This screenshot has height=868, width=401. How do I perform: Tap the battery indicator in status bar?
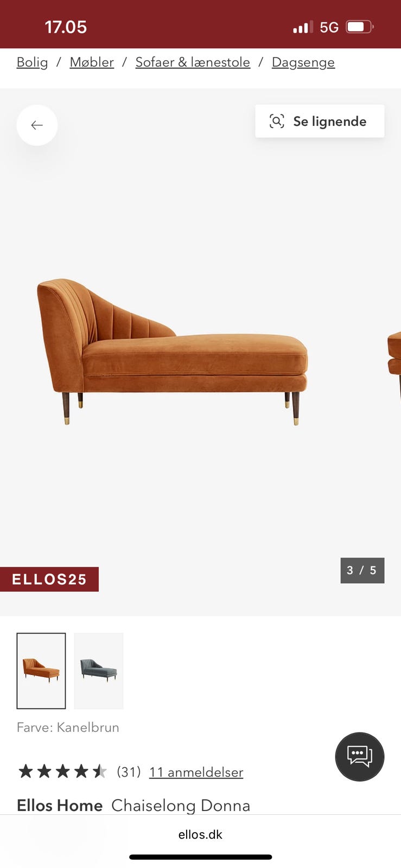(x=360, y=27)
